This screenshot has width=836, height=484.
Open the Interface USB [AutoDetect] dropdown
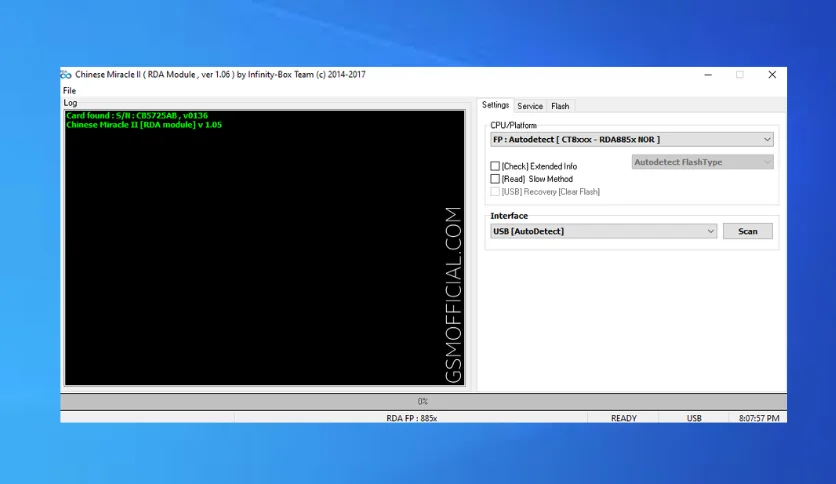click(x=604, y=231)
